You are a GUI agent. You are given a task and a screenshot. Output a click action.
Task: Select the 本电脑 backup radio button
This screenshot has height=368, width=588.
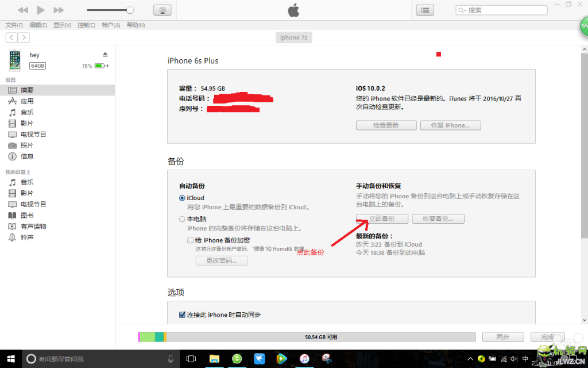tap(182, 219)
